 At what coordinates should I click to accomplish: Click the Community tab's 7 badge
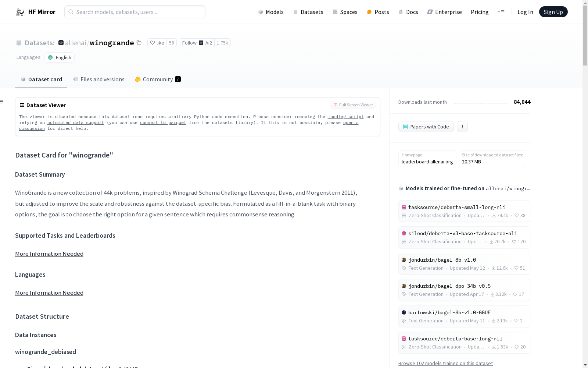coord(178,79)
